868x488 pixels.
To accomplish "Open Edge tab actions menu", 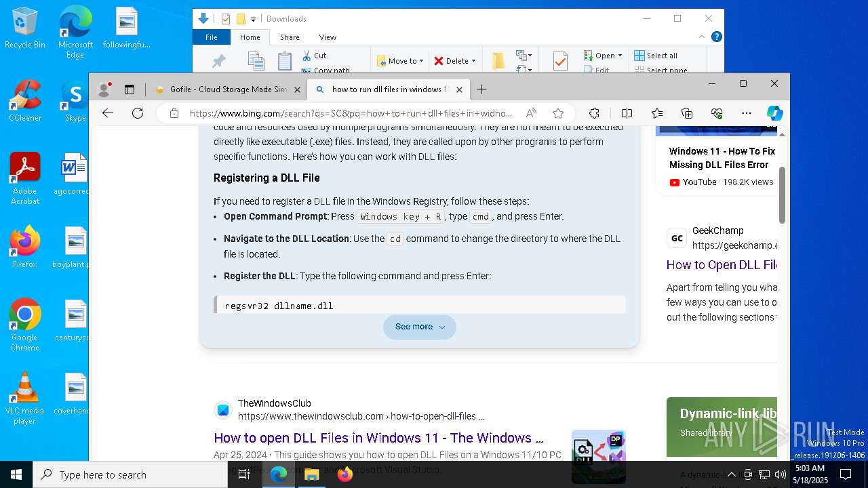I will click(x=130, y=89).
